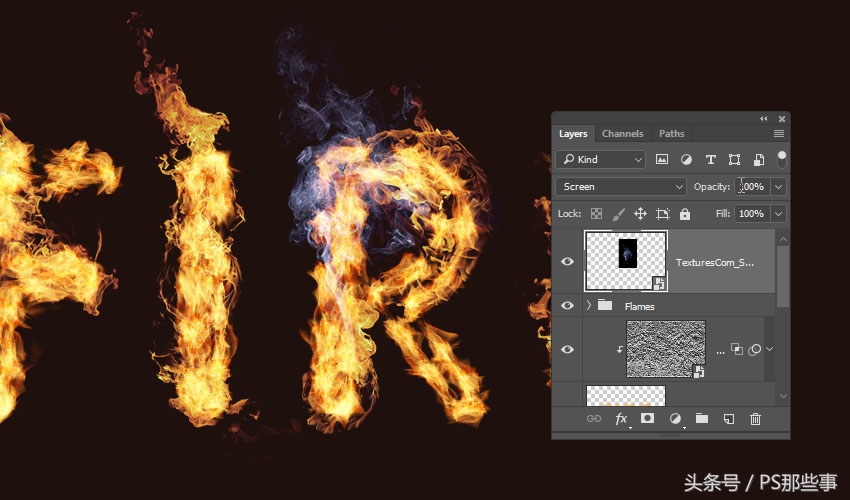Collapse the panel with double arrows

pyautogui.click(x=763, y=119)
